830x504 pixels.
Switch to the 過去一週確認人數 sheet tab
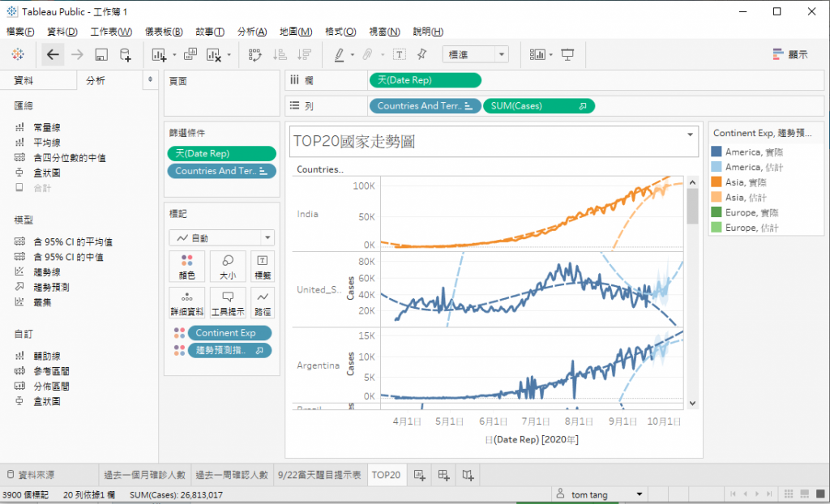point(232,475)
